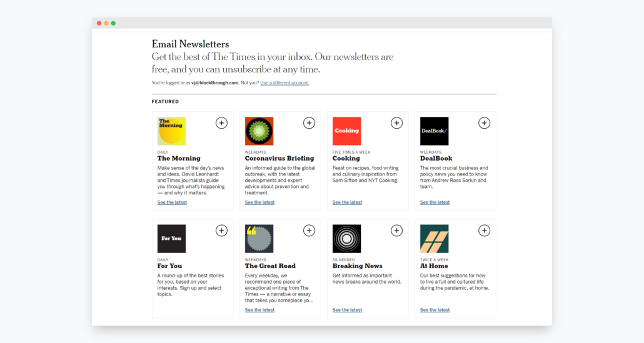644x343 pixels.
Task: Open the For You black logo
Action: click(171, 239)
